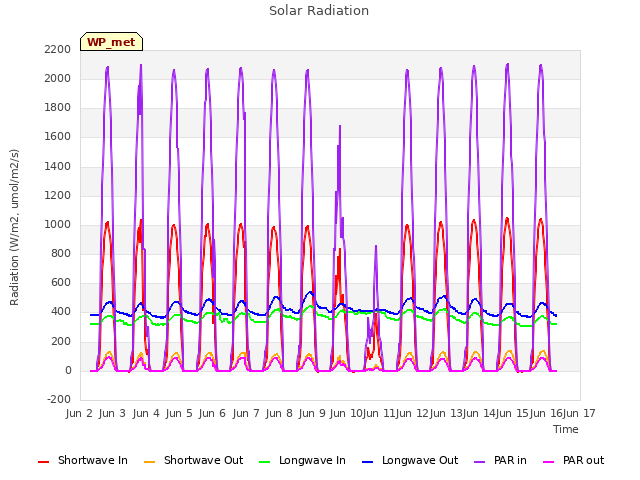Click the 1800 y-axis tick label

(x=58, y=108)
